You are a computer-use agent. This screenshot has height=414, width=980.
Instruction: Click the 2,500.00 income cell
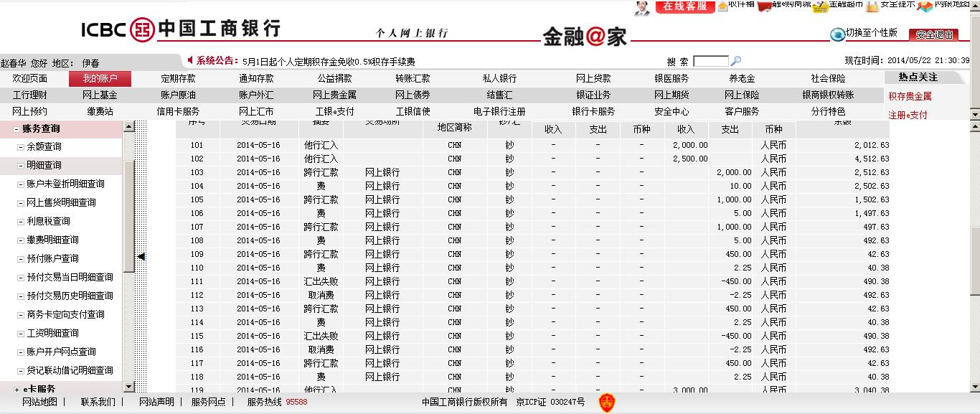point(690,159)
